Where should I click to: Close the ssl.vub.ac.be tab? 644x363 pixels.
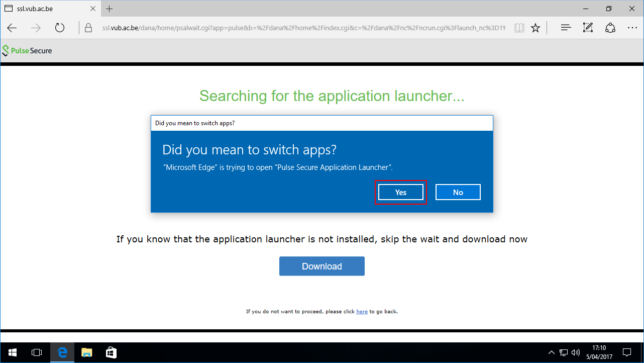(x=92, y=9)
